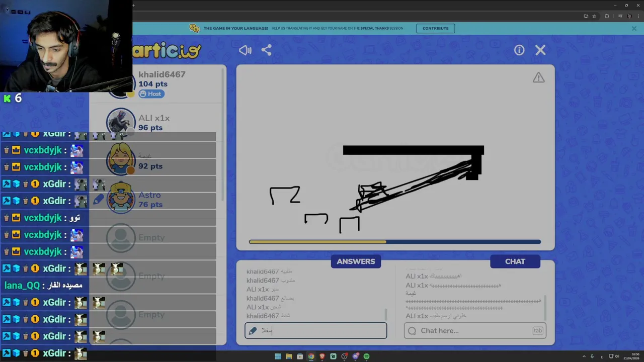Open the Windows Start menu

click(x=278, y=356)
